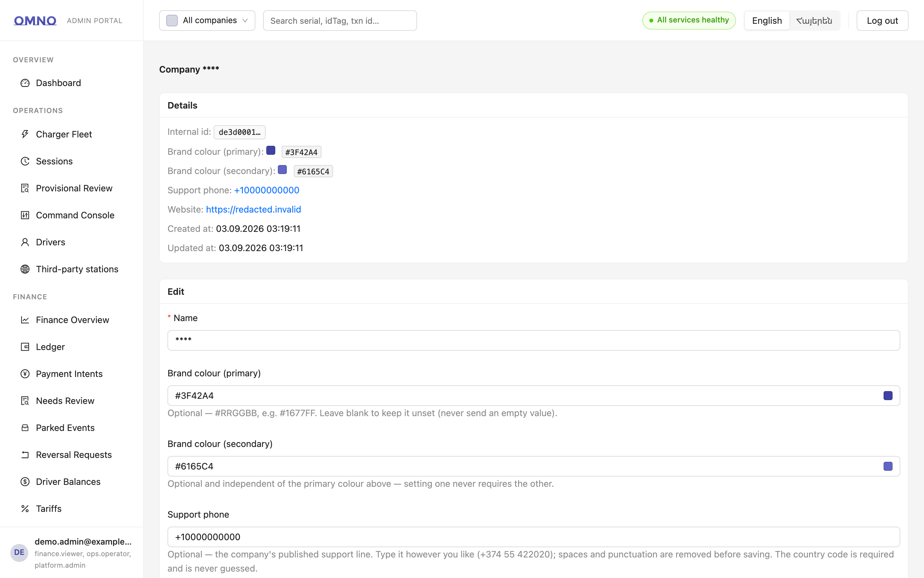Image resolution: width=924 pixels, height=578 pixels.
Task: Switch language to Armenian
Action: [x=814, y=21]
